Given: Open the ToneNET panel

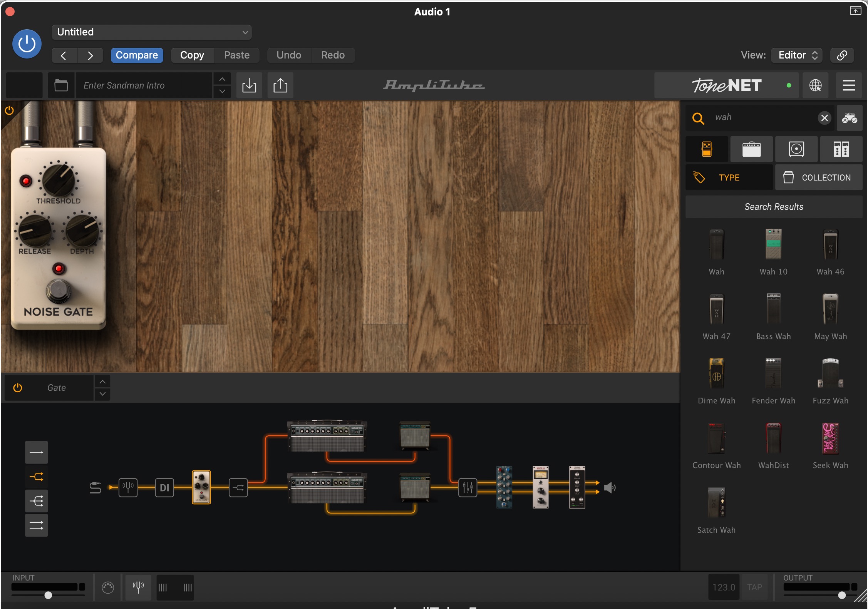Looking at the screenshot, I should pyautogui.click(x=726, y=85).
